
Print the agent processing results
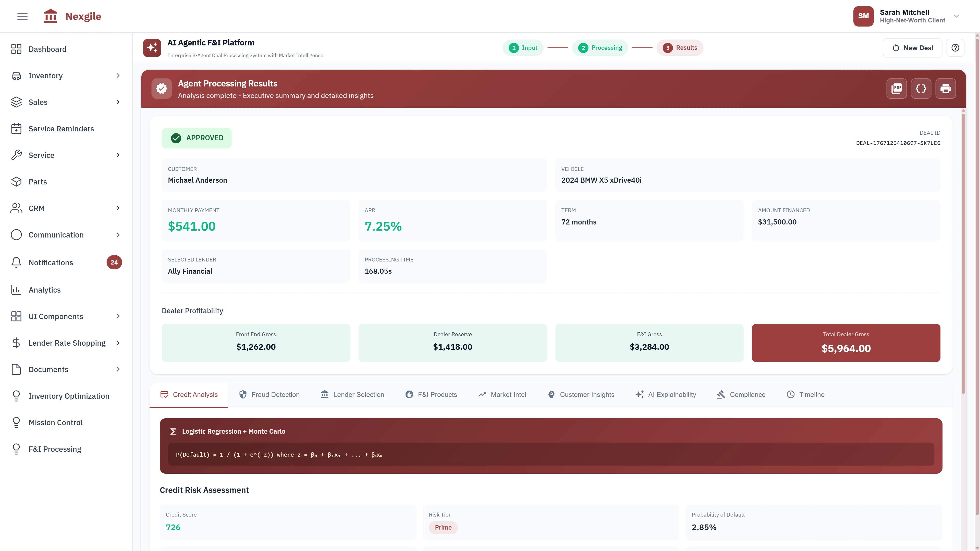pos(946,88)
